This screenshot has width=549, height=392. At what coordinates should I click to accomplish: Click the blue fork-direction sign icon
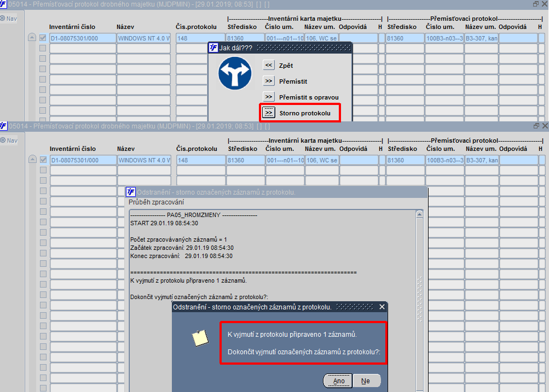coord(235,73)
